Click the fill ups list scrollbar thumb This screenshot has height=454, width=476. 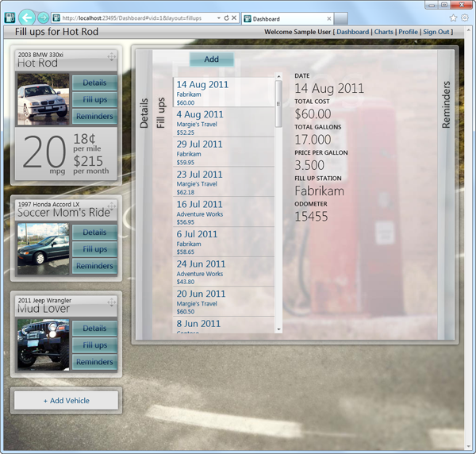(278, 103)
